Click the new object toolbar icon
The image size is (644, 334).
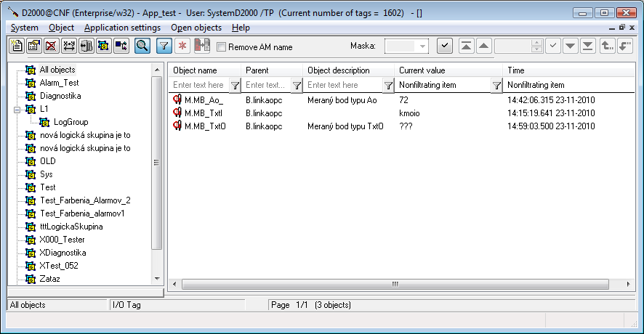tap(16, 46)
